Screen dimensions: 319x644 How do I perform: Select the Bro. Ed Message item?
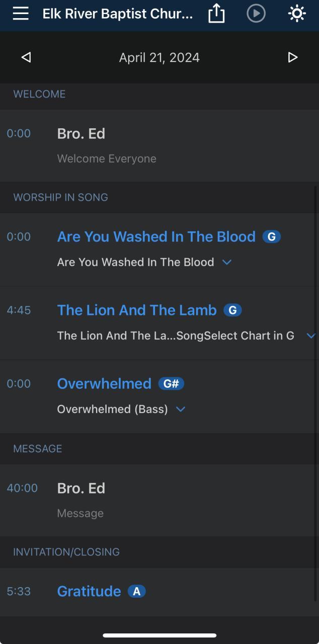pos(81,500)
